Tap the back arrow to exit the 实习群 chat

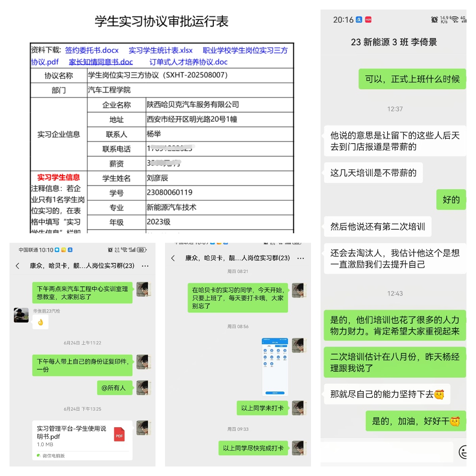[17, 266]
